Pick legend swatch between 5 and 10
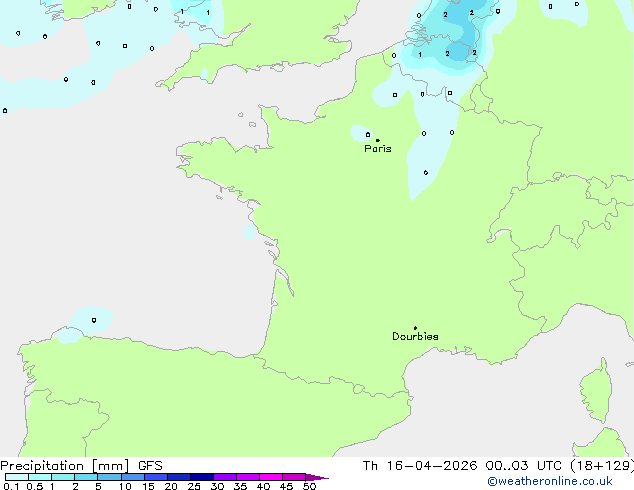This screenshot has width=634, height=490. coord(110,477)
